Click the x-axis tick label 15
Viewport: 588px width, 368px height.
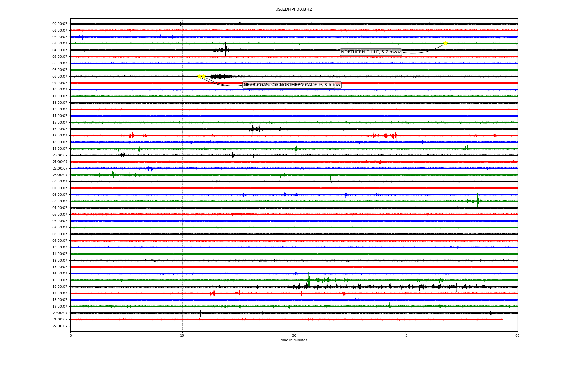coord(182,335)
